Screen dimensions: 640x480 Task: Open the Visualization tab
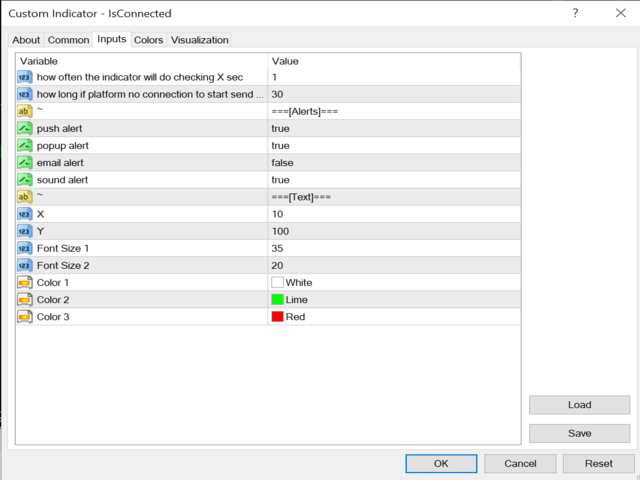pyautogui.click(x=199, y=40)
